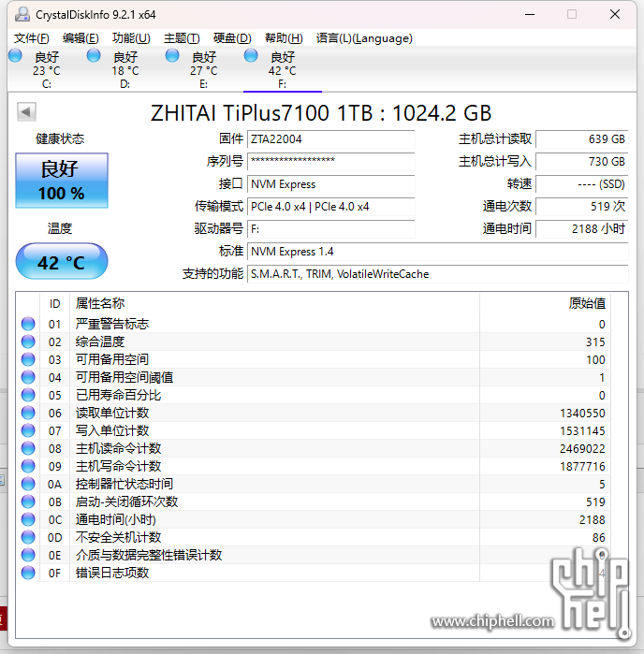
Task: Click the status orb for 严重警告标志 row
Action: click(x=28, y=324)
